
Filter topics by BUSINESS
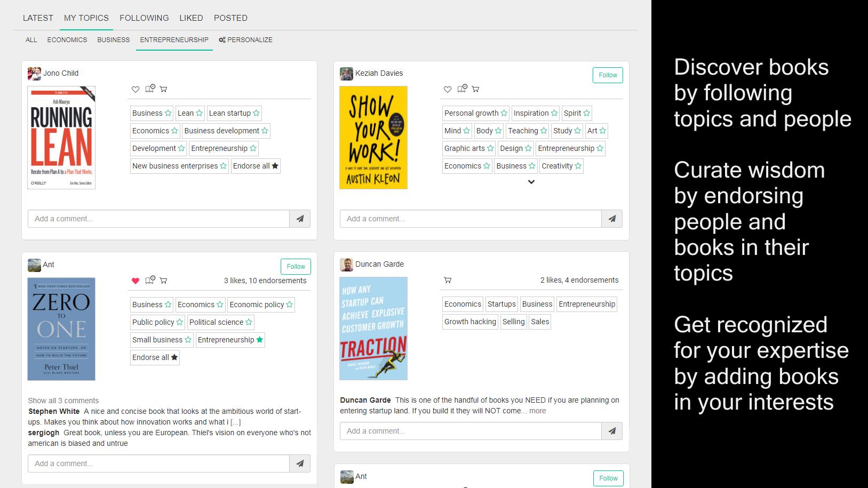[x=114, y=40]
